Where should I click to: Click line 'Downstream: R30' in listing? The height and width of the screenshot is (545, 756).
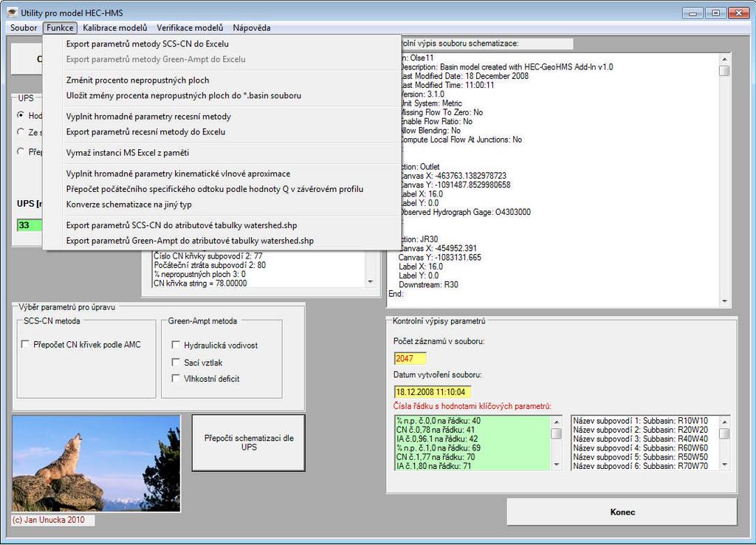click(x=428, y=284)
